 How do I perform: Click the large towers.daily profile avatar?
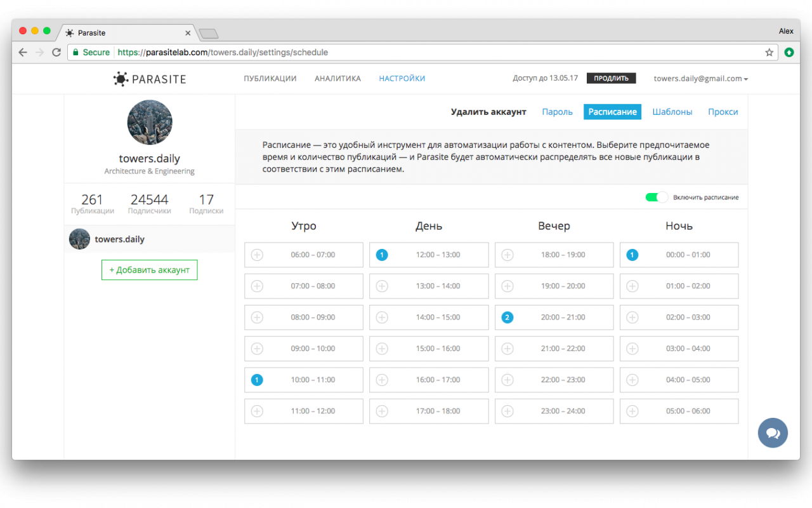(x=150, y=122)
